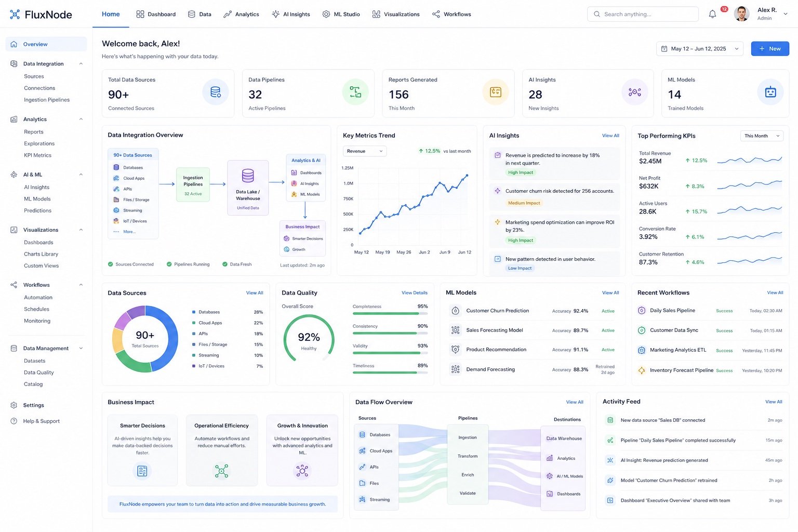Open the Revenue metric dropdown
The width and height of the screenshot is (798, 532).
click(365, 151)
